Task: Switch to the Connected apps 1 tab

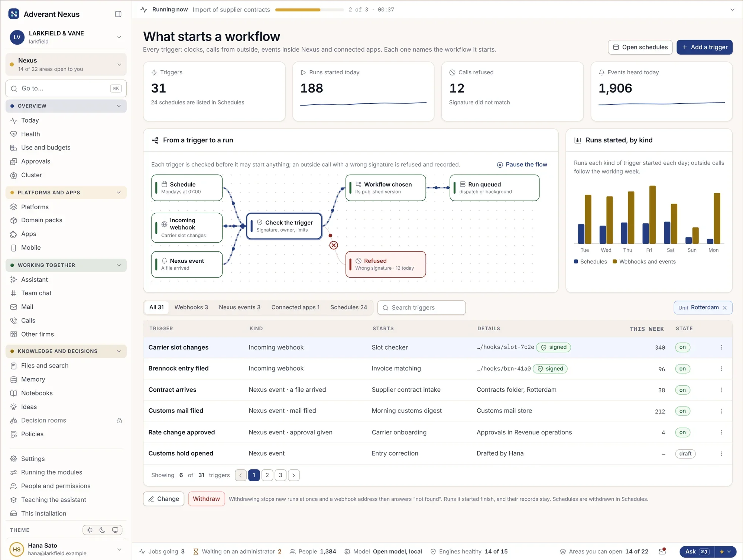Action: 295,307
